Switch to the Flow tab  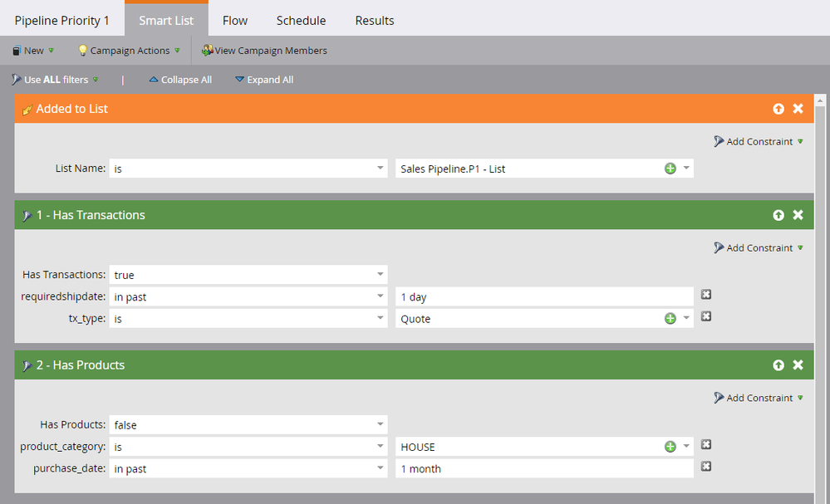(235, 20)
